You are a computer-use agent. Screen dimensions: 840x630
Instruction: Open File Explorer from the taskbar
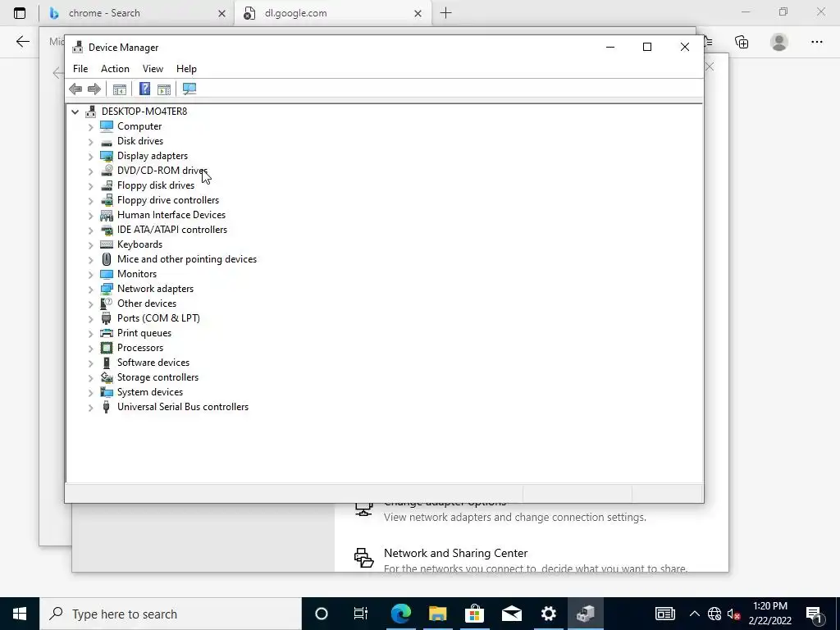click(438, 614)
